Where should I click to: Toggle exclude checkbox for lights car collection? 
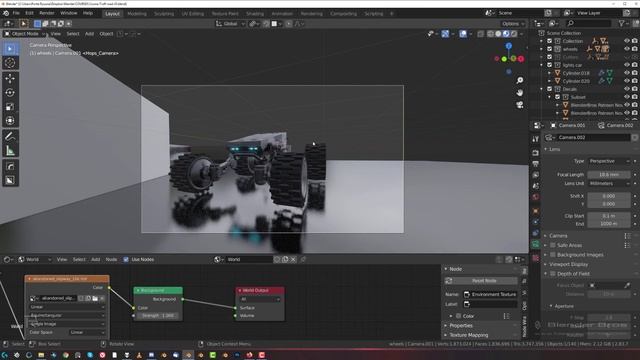click(x=549, y=65)
